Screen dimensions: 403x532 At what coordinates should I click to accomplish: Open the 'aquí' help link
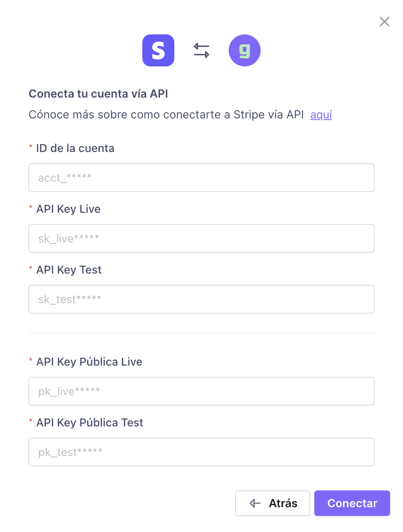(321, 115)
